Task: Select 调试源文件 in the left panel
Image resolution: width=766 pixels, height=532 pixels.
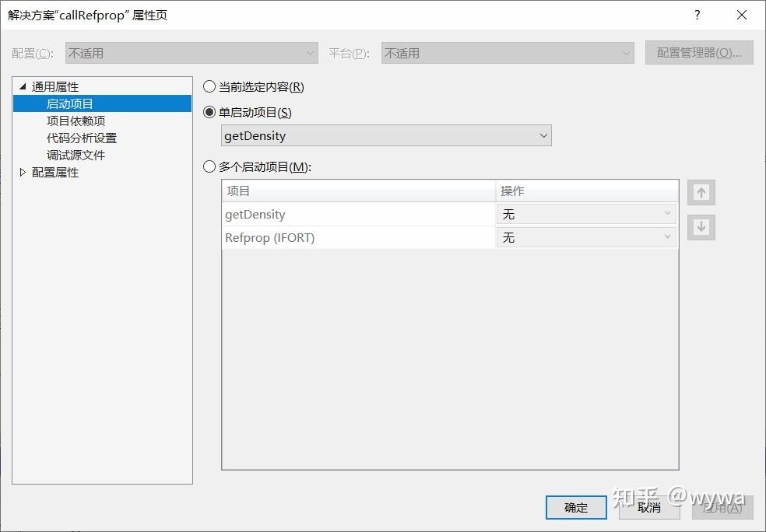Action: [x=76, y=155]
